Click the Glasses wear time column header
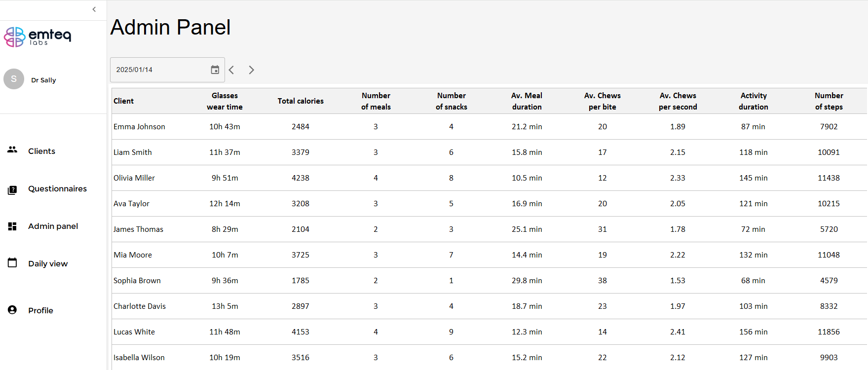868x370 pixels. tap(225, 101)
